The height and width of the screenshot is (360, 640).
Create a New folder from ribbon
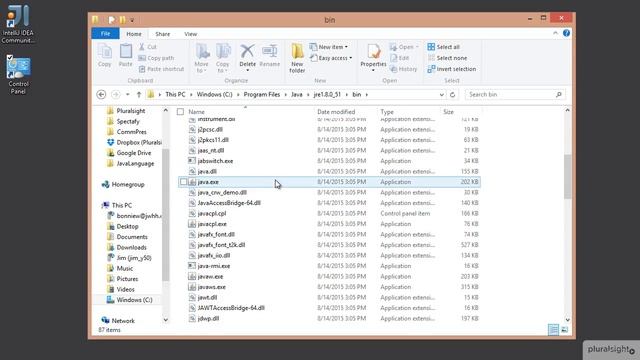(297, 58)
